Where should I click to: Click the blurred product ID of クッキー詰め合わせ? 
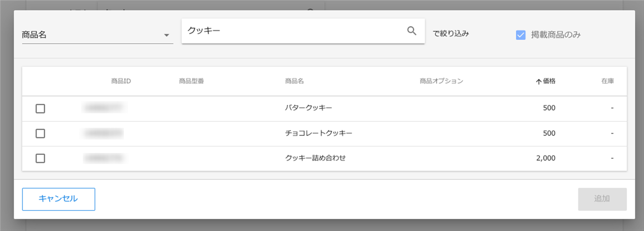coord(104,158)
